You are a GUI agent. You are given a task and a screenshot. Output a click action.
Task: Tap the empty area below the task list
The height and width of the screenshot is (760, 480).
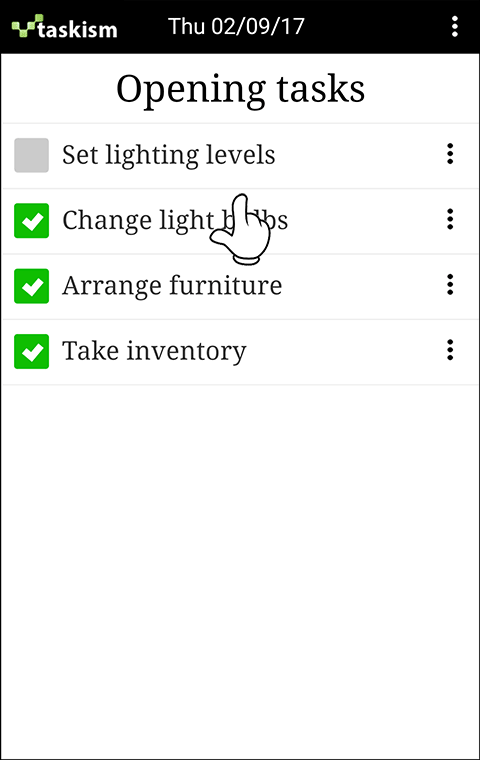[x=240, y=572]
